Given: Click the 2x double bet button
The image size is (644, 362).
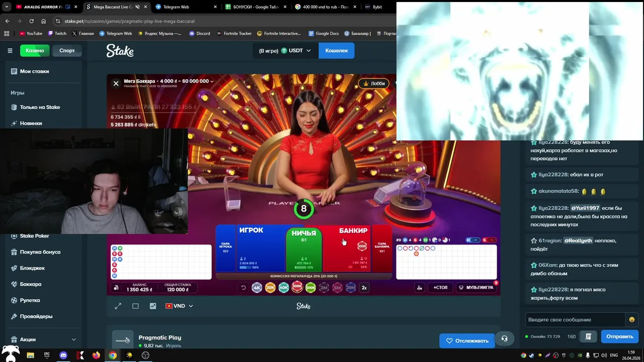Looking at the screenshot, I should [364, 288].
